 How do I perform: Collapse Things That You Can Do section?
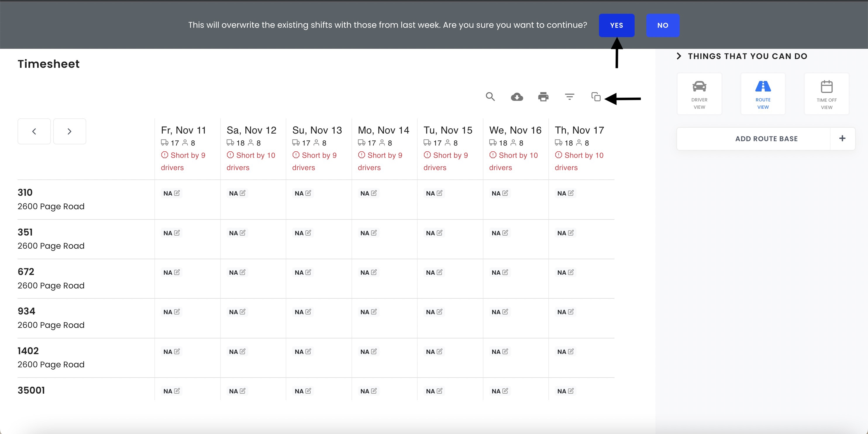pos(679,56)
